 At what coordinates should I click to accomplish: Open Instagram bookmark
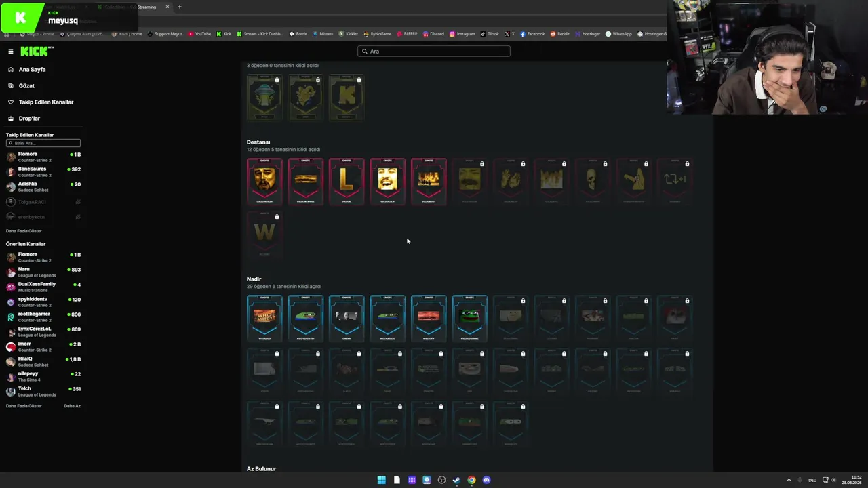[x=462, y=34]
